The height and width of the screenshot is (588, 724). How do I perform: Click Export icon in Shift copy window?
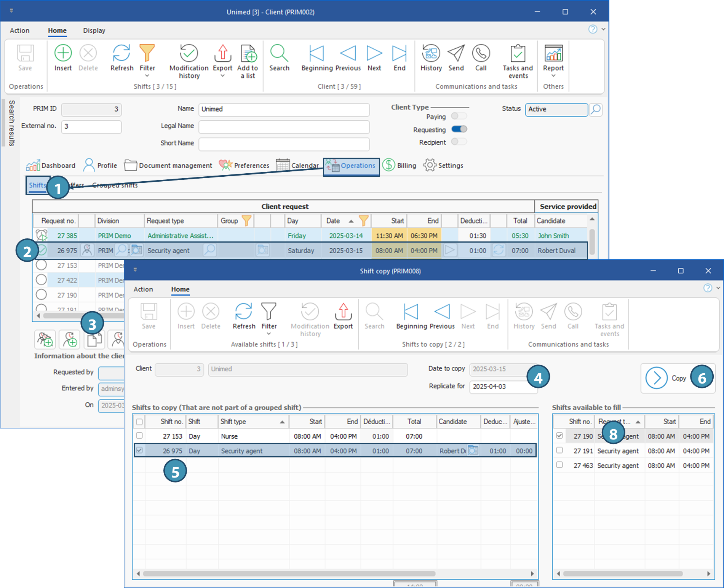click(343, 312)
